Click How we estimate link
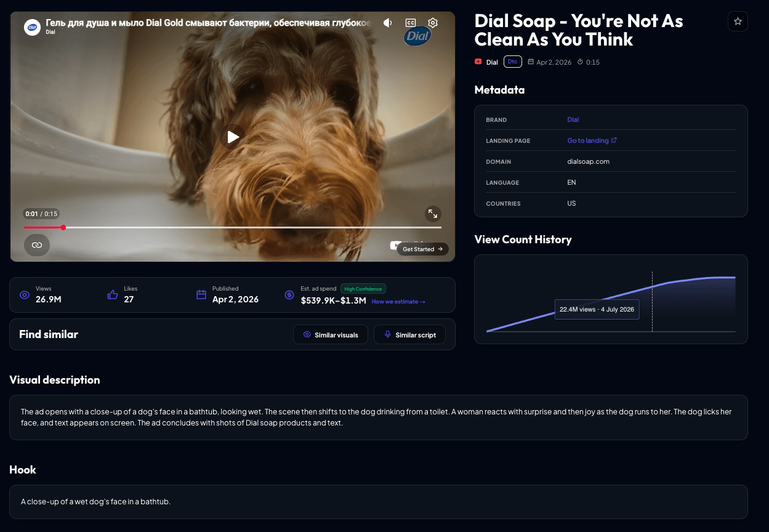Screen dimensions: 769x532 point(398,302)
